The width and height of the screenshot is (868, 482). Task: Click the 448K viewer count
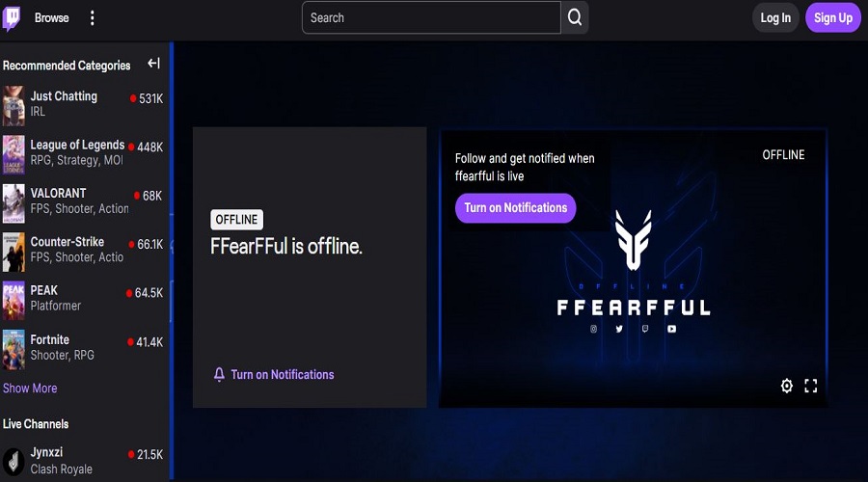pos(150,147)
